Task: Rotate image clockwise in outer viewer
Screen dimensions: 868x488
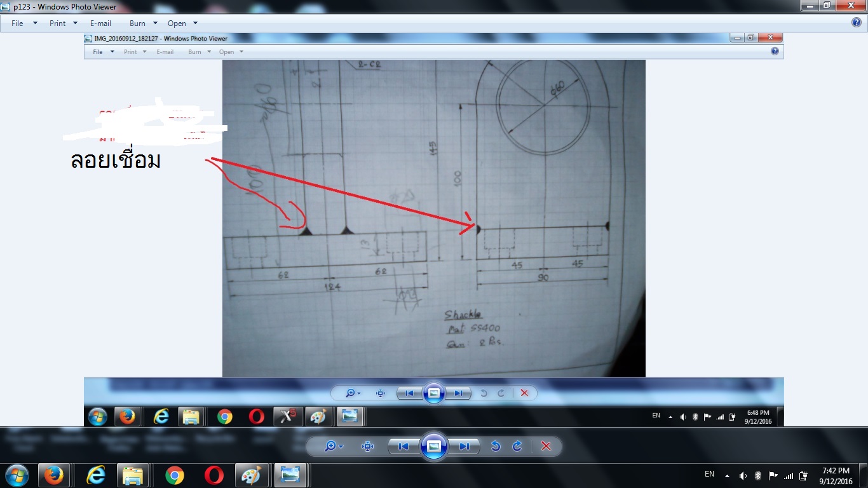Action: pyautogui.click(x=517, y=446)
